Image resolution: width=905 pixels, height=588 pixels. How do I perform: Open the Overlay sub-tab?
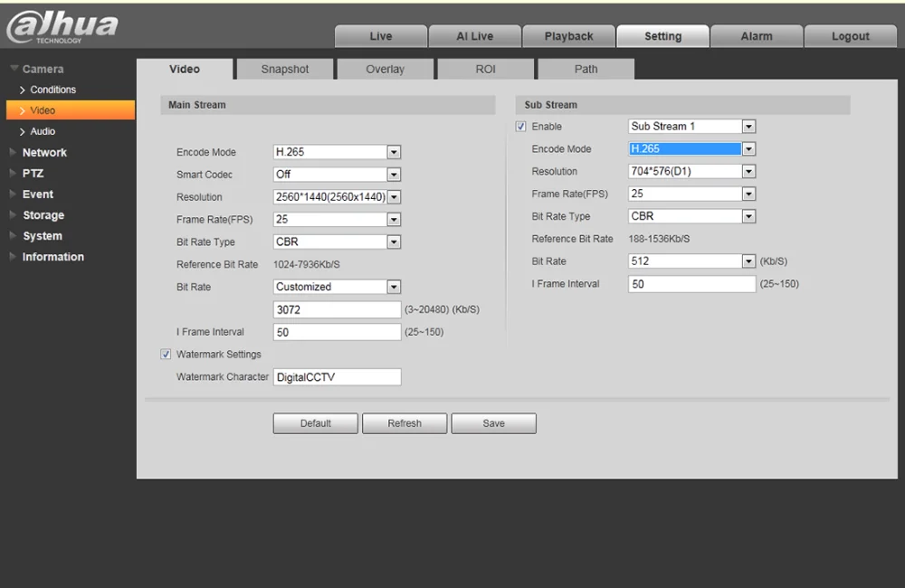(x=385, y=70)
